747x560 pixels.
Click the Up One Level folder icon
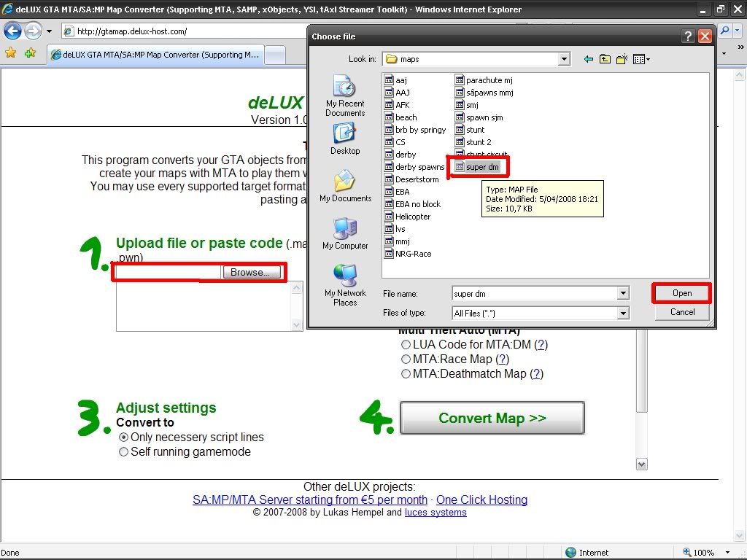pyautogui.click(x=605, y=59)
